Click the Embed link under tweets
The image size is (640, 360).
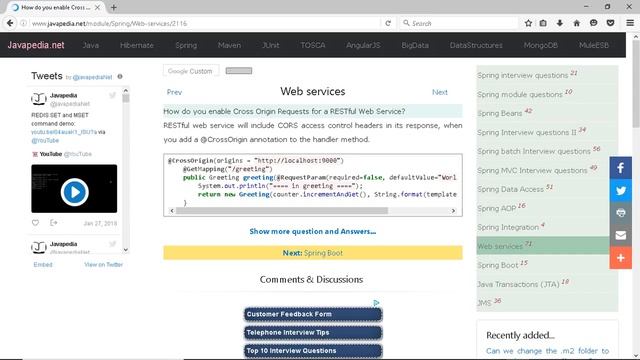click(x=43, y=264)
